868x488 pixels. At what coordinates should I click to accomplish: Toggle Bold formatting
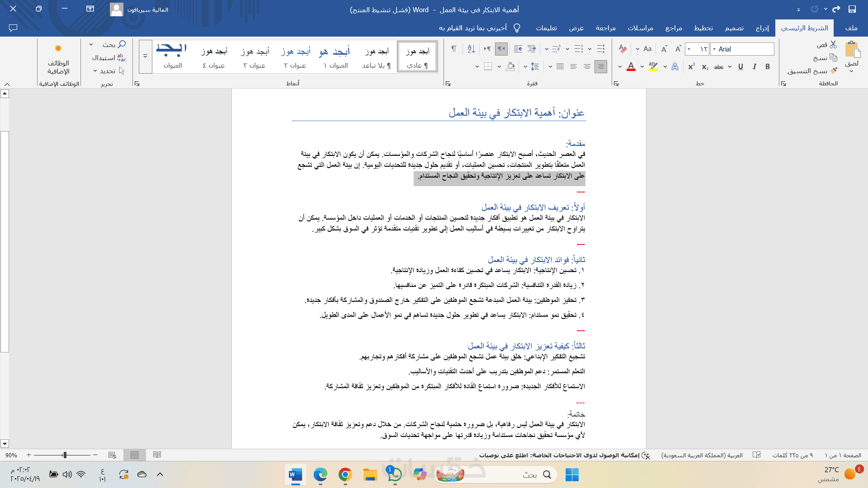pyautogui.click(x=768, y=66)
